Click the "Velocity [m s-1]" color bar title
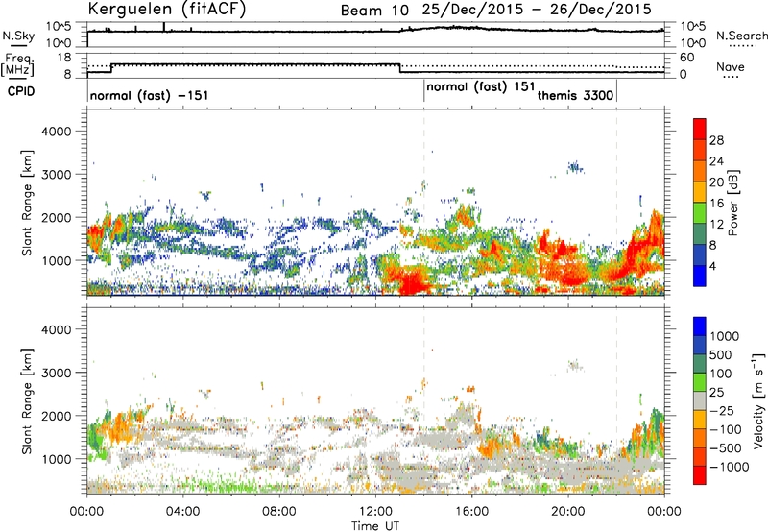The image size is (768, 532). coord(758,400)
